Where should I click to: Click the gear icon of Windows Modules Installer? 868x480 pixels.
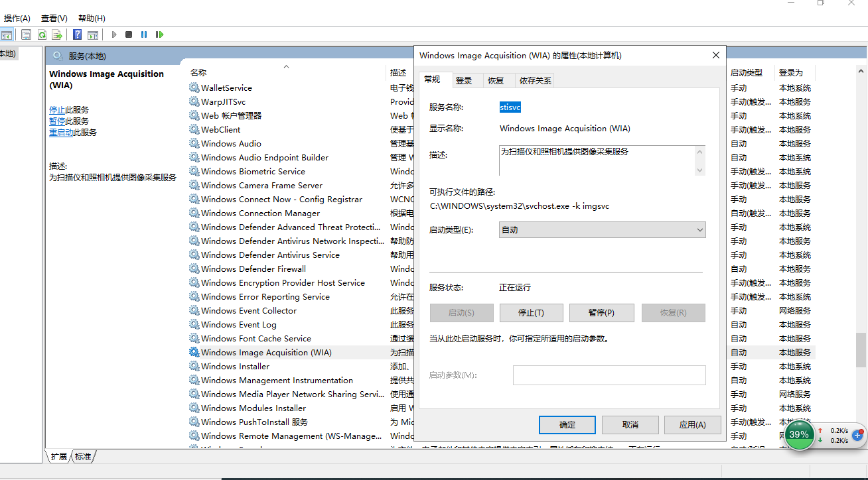point(194,408)
